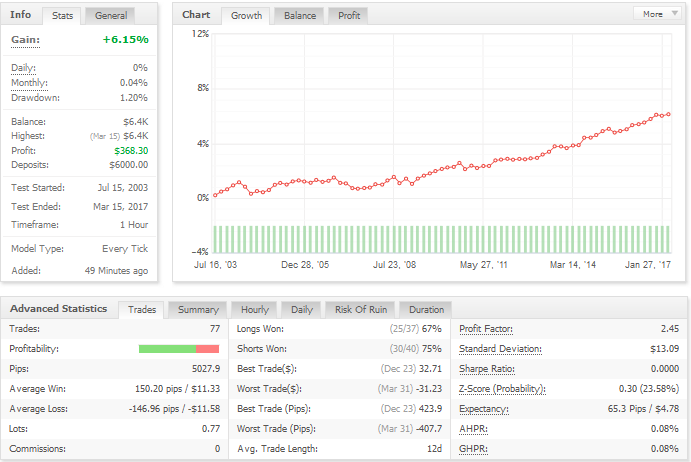691x462 pixels.
Task: Click the Daily label in Info
Action: click(23, 68)
